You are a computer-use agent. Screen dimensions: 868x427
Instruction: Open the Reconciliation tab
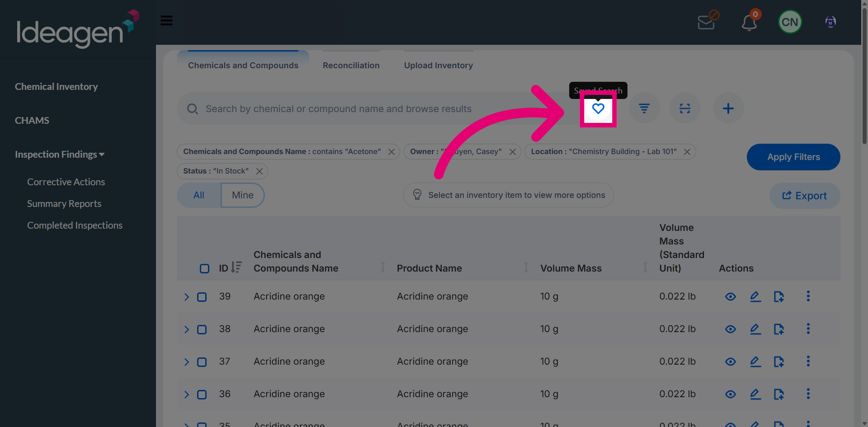pos(351,66)
